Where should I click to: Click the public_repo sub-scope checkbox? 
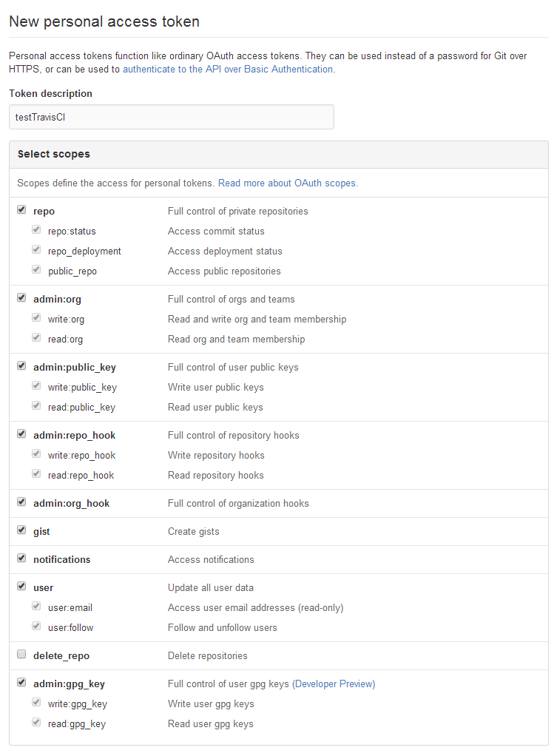tap(36, 271)
